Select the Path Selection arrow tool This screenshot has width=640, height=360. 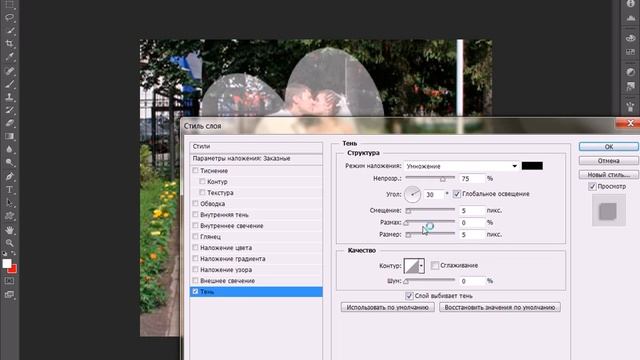(9, 203)
